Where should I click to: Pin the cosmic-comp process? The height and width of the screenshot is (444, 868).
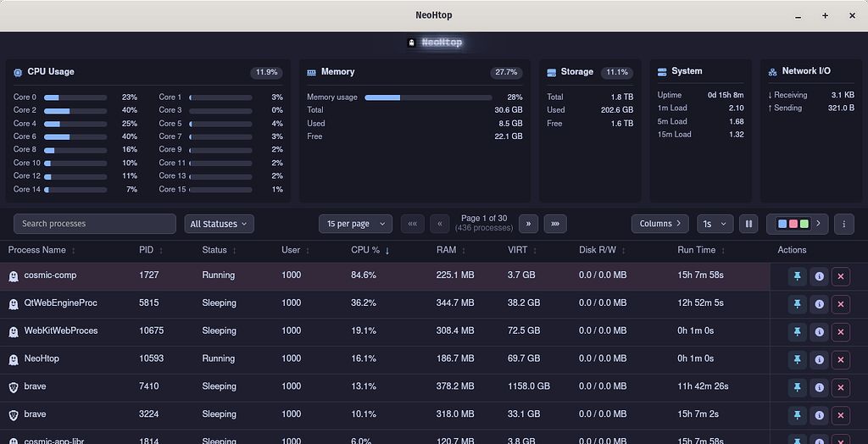click(797, 276)
